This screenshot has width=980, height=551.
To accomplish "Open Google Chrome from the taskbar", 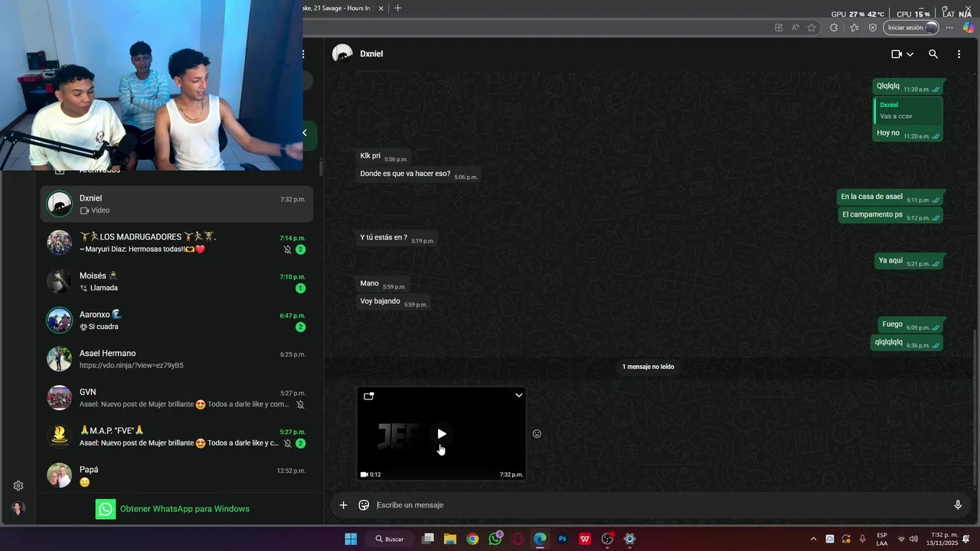I will (472, 539).
